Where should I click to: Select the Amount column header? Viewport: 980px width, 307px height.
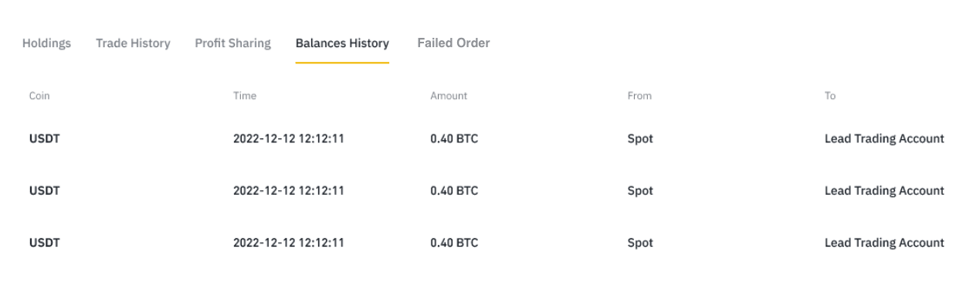click(449, 96)
